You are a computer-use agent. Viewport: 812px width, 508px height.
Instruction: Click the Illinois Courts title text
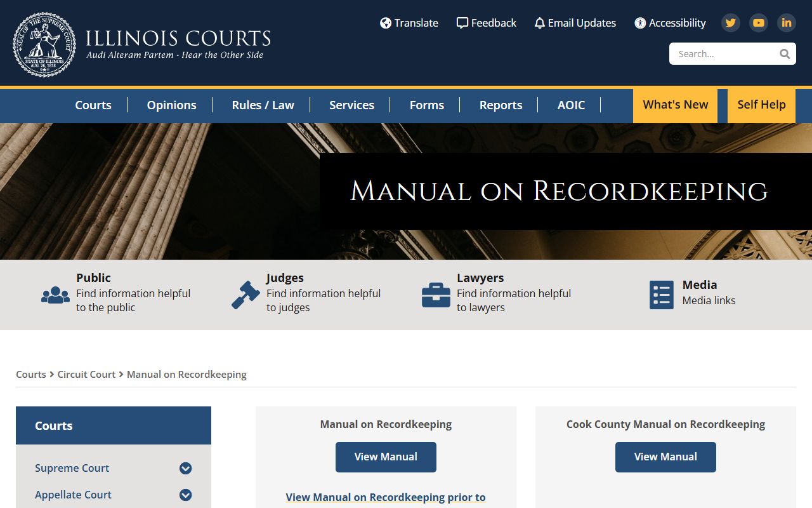[178, 38]
